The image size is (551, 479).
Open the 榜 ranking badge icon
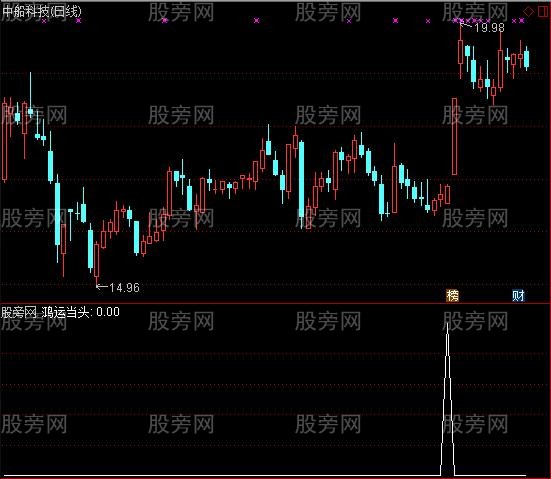click(x=452, y=296)
